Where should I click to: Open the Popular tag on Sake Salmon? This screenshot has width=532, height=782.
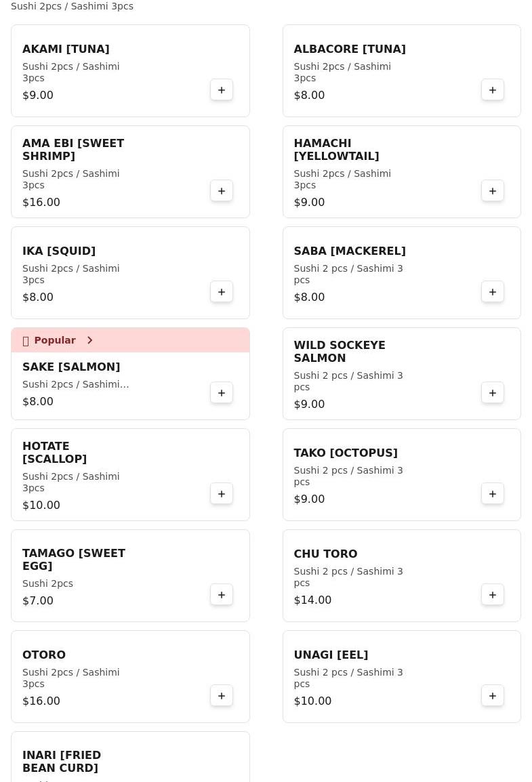coord(55,340)
